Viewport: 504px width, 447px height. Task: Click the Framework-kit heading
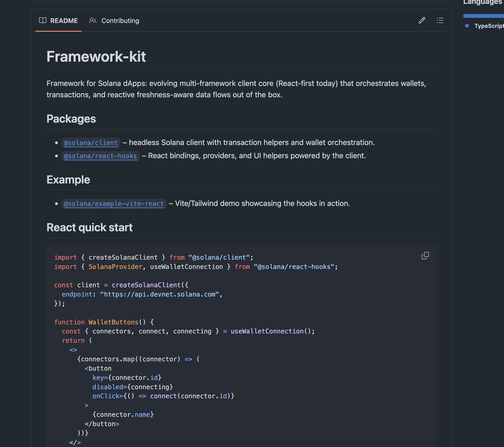click(x=96, y=57)
